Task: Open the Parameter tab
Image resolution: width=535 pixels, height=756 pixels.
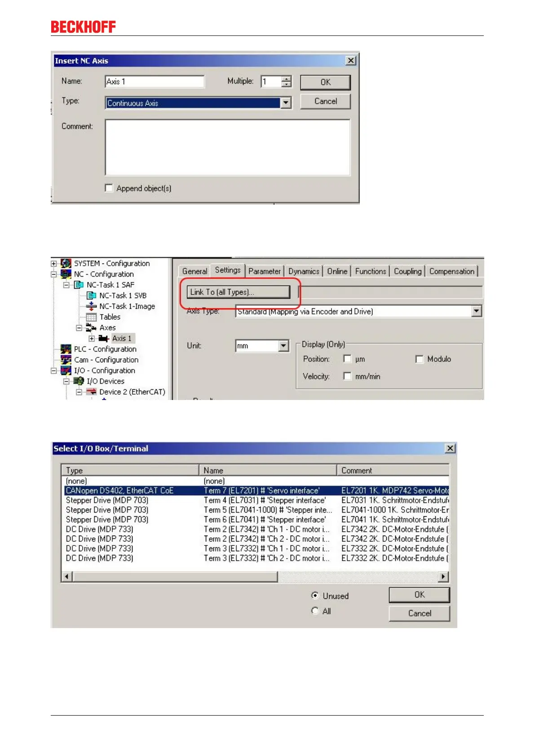Action: tap(265, 271)
